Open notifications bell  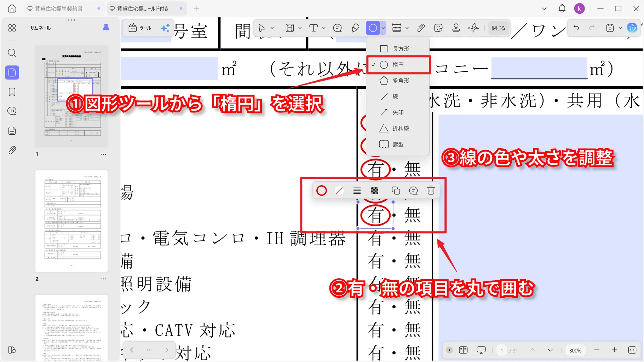562,8
